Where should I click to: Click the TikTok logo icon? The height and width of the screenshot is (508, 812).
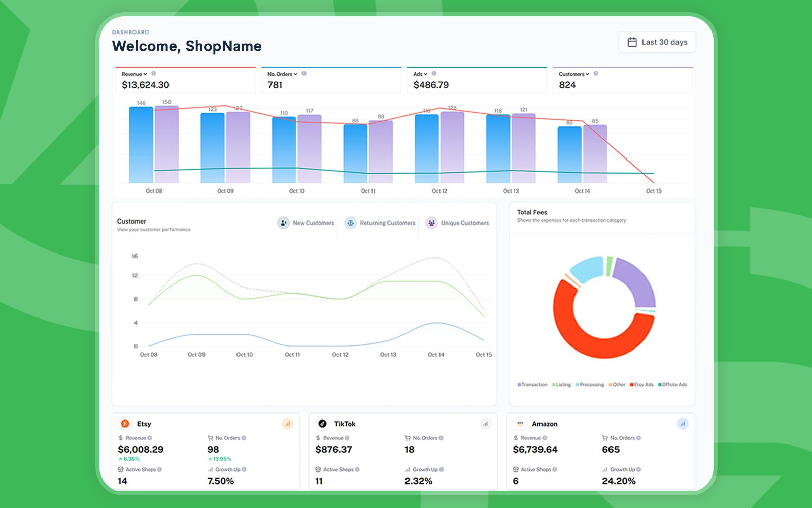[x=322, y=423]
